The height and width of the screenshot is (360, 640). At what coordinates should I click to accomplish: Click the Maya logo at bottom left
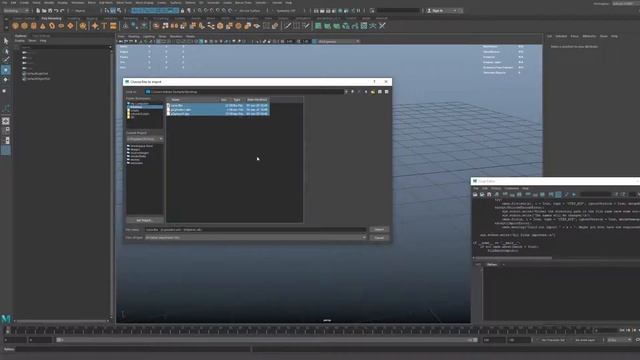coord(6,318)
